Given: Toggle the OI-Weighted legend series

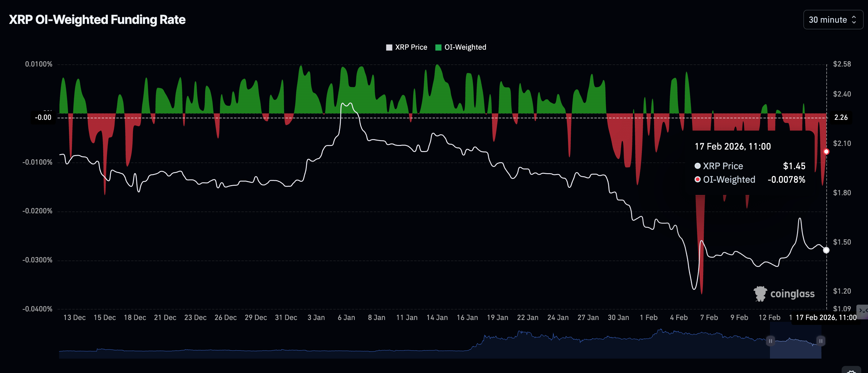Looking at the screenshot, I should (x=465, y=47).
